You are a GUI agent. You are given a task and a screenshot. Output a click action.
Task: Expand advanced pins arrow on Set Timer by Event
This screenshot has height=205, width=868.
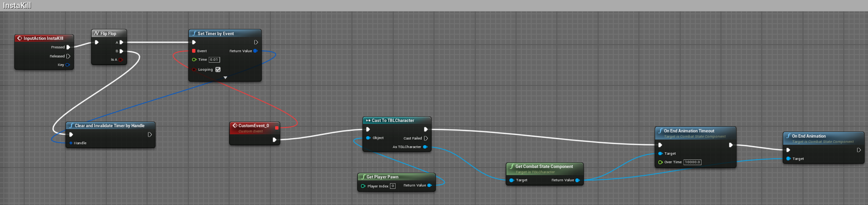(225, 77)
